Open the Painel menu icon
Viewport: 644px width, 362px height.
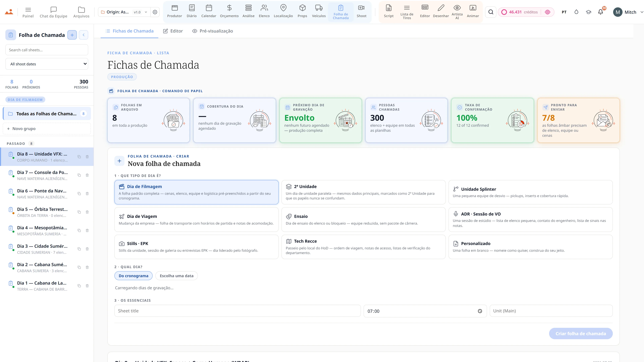(x=28, y=12)
